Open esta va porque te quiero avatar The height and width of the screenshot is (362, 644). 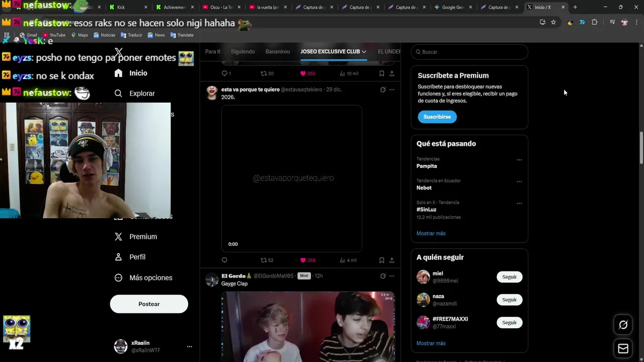pos(212,93)
